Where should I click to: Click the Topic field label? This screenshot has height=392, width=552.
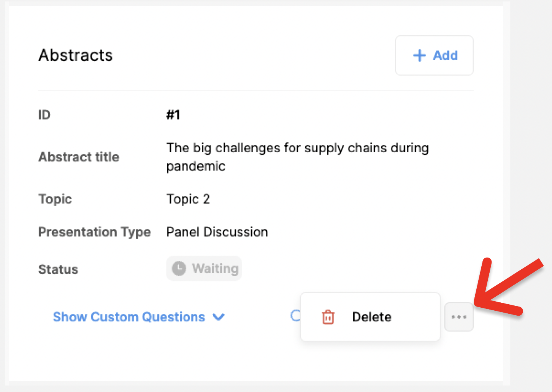tap(55, 199)
